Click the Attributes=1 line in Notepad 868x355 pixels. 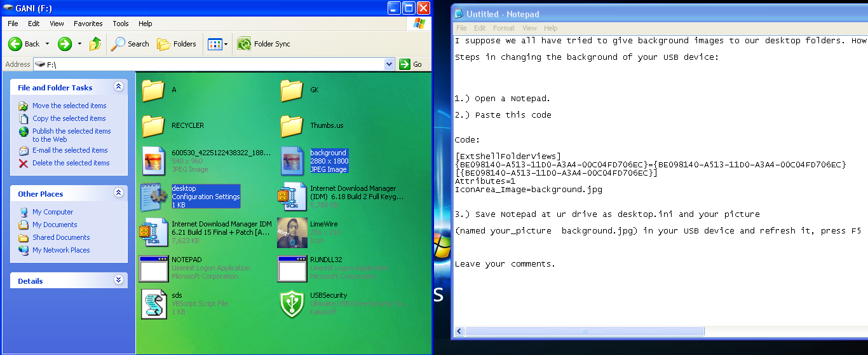[485, 181]
